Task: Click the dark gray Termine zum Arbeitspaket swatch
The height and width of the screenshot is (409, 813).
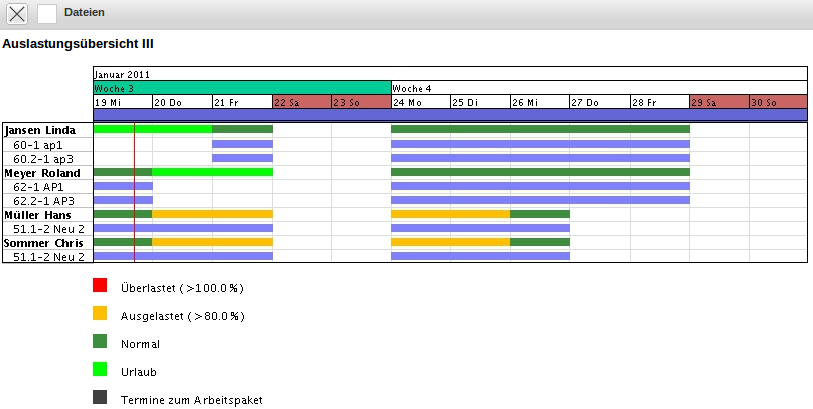Action: (x=100, y=398)
